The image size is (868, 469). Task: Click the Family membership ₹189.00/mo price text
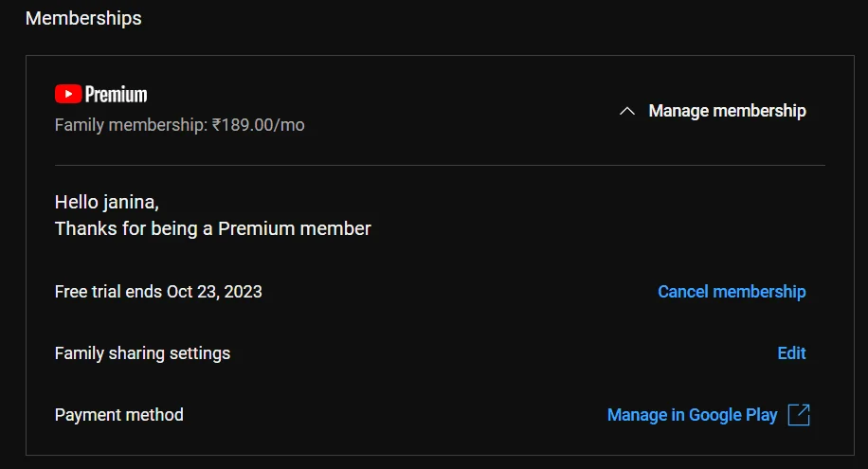point(179,125)
